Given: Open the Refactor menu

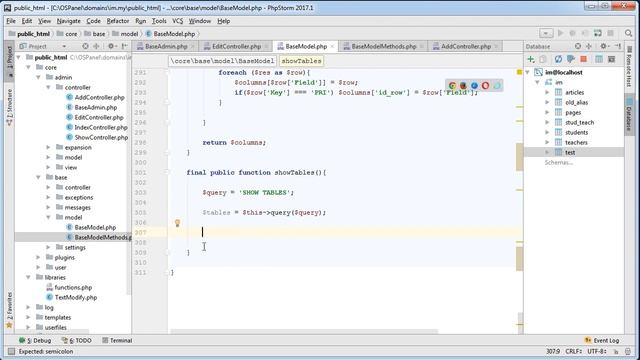Looking at the screenshot, I should coord(118,21).
